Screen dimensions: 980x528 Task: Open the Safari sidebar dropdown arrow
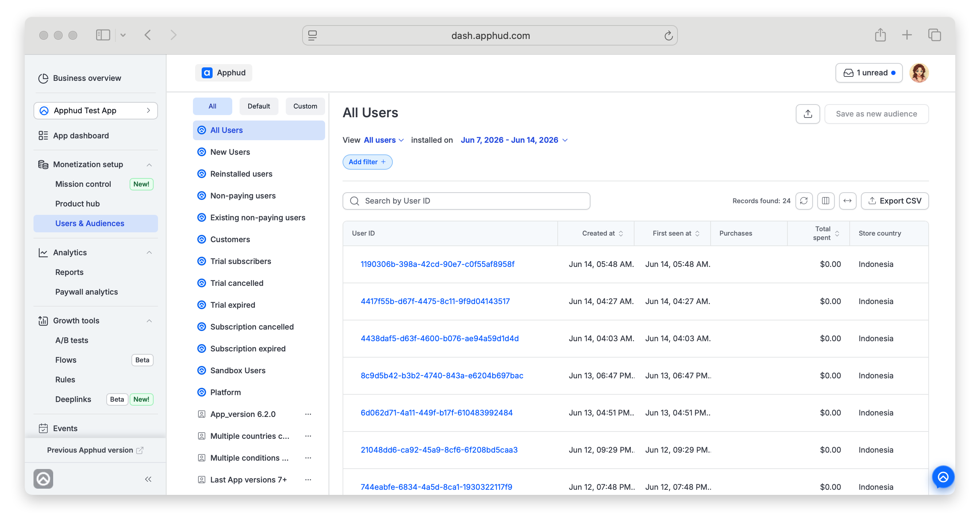click(122, 35)
